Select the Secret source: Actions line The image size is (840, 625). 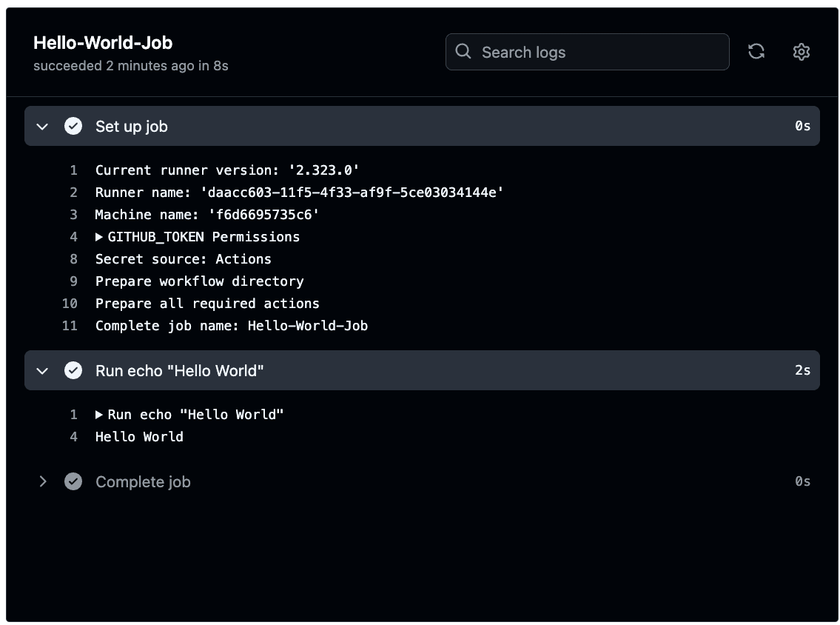184,259
